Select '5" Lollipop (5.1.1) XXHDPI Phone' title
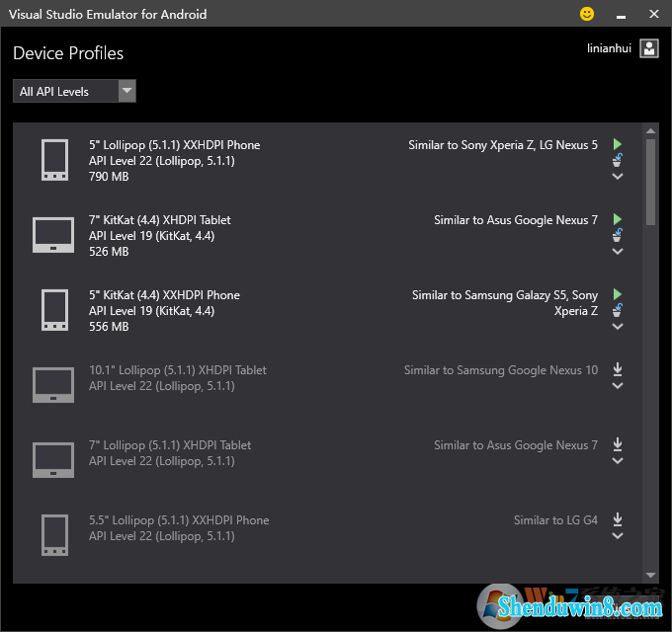Screen dimensions: 672x632 coord(175,145)
